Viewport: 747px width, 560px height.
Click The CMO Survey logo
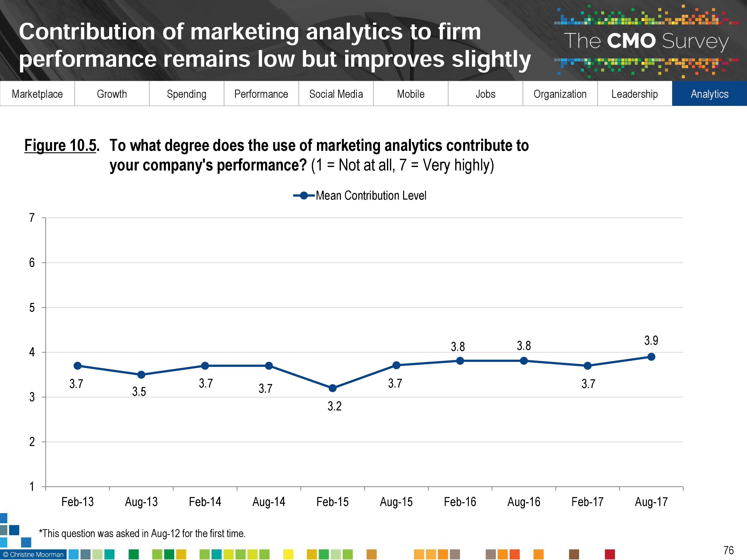point(646,41)
